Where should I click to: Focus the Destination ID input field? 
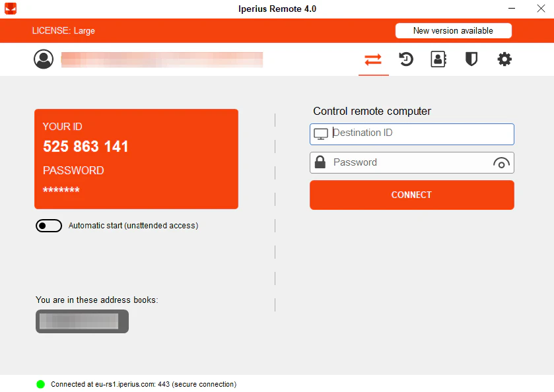point(411,134)
